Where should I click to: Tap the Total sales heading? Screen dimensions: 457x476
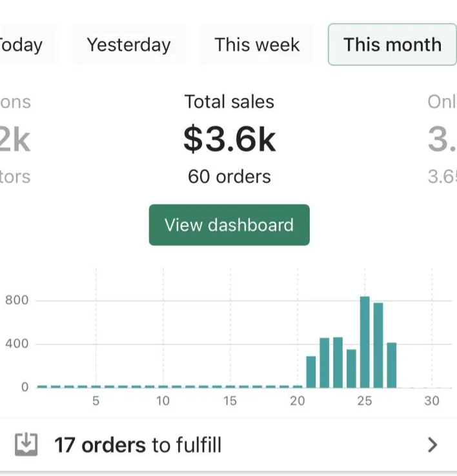[229, 102]
